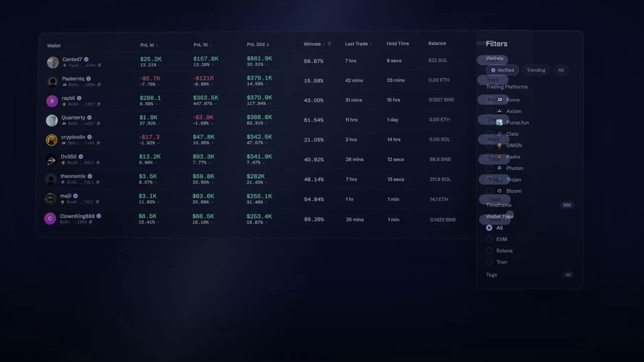The width and height of the screenshot is (644, 362).
Task: Click the Balance column header
Action: click(437, 43)
